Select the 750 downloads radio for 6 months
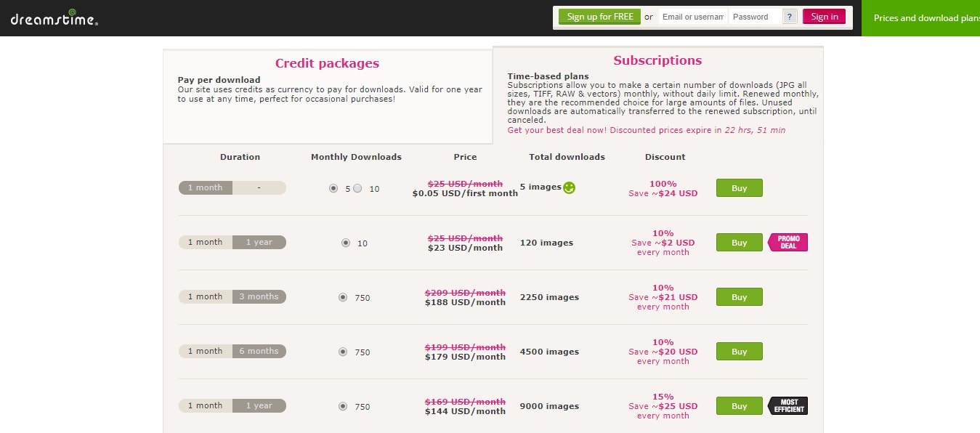This screenshot has height=433, width=980. click(343, 352)
